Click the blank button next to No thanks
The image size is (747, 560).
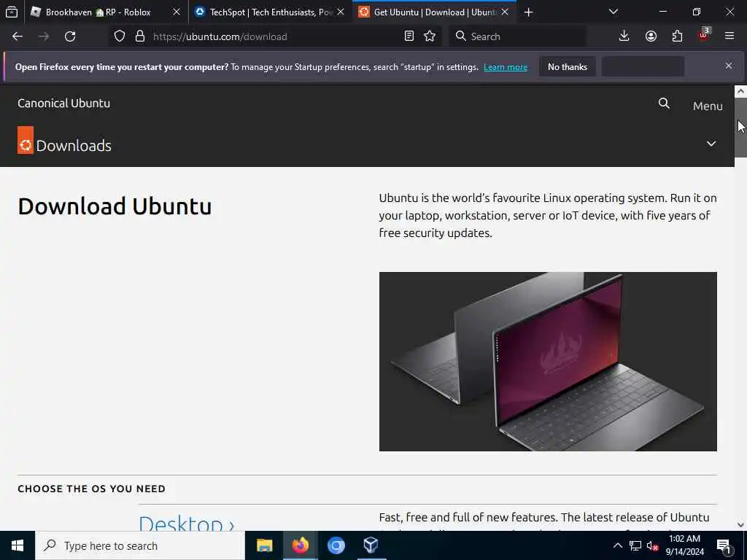click(x=643, y=66)
